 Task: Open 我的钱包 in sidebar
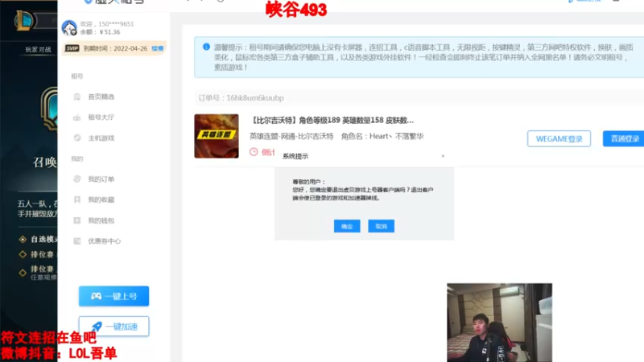pyautogui.click(x=101, y=220)
